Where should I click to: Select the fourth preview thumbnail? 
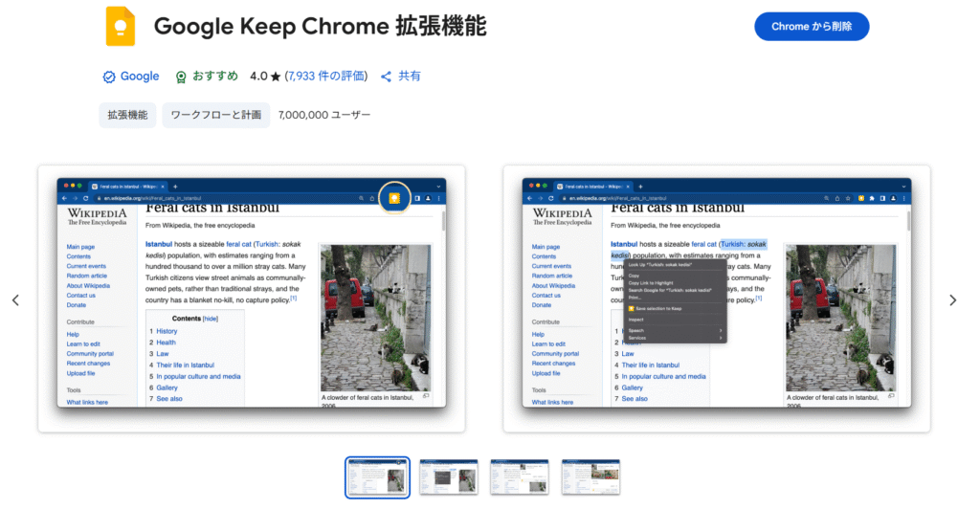(x=590, y=476)
